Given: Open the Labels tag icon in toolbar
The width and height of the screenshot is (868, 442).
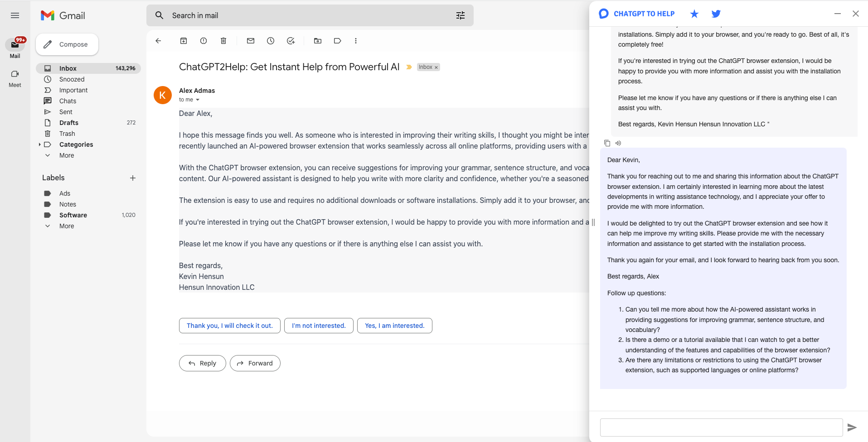Looking at the screenshot, I should [338, 41].
